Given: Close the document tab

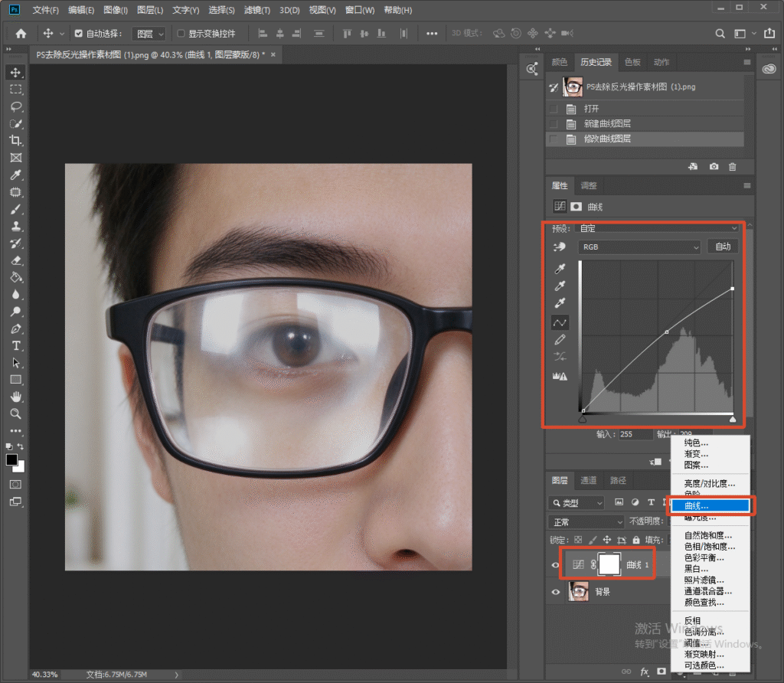Looking at the screenshot, I should 273,54.
